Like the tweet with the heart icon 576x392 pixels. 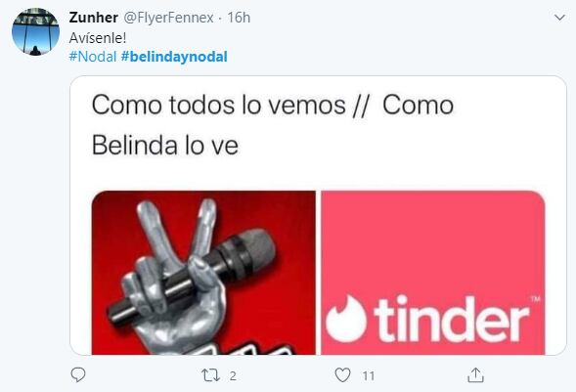(x=342, y=375)
